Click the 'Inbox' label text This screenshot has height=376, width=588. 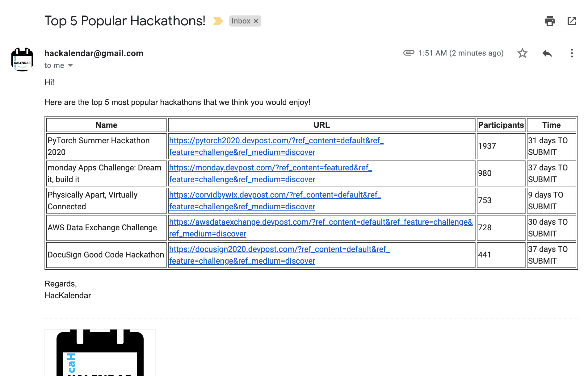tap(241, 21)
